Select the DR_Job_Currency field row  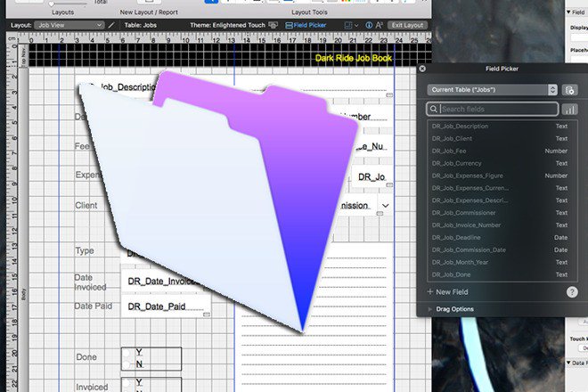click(502, 164)
